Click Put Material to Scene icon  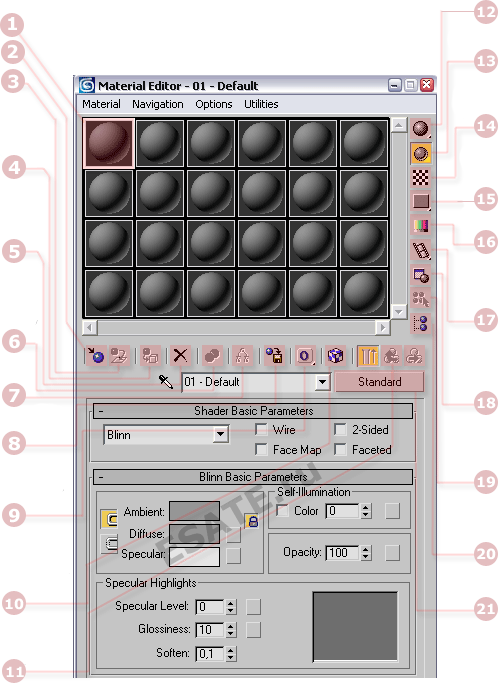coord(119,356)
